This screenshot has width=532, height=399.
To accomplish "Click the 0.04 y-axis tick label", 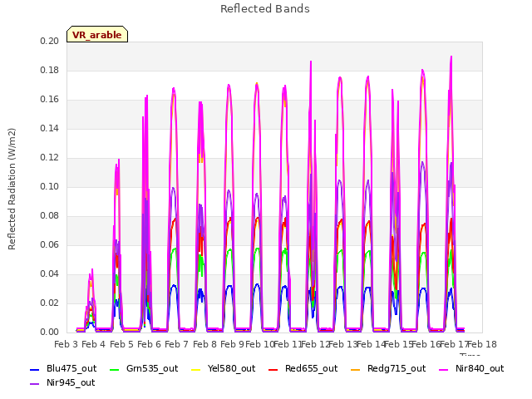I will tap(49, 274).
